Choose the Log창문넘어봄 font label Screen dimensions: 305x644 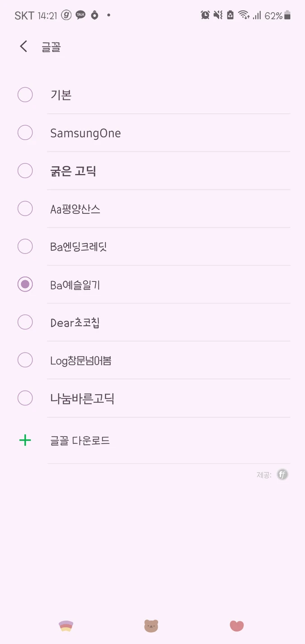(x=81, y=361)
